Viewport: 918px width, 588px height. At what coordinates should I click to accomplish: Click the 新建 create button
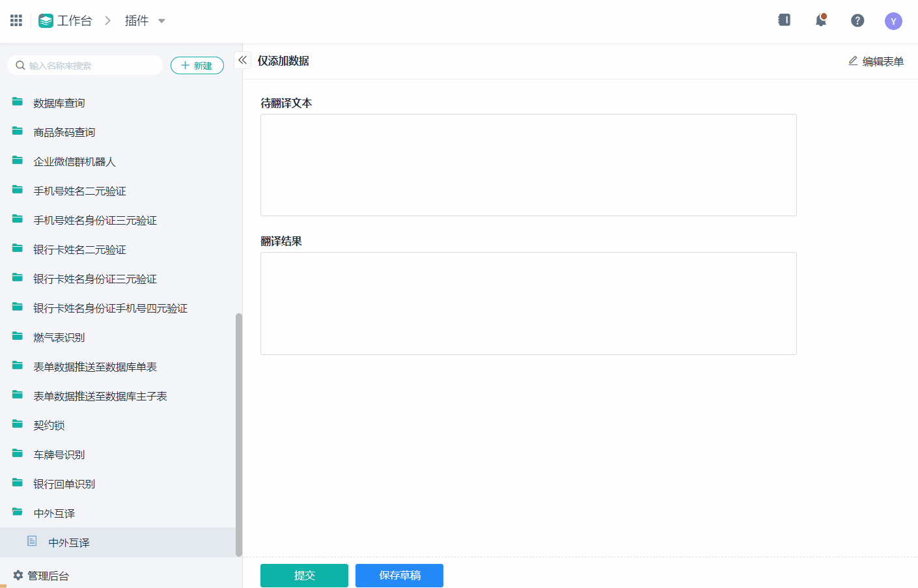coord(197,66)
